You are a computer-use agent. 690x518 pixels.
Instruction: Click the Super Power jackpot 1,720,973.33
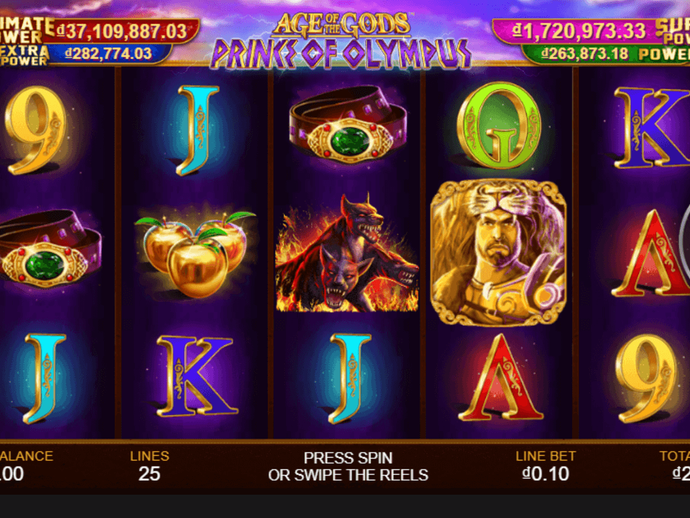579,31
